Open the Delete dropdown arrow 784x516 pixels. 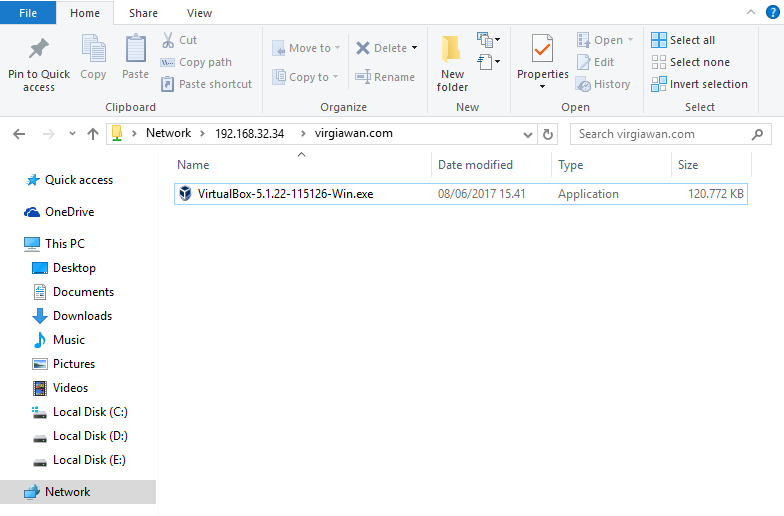pyautogui.click(x=414, y=48)
